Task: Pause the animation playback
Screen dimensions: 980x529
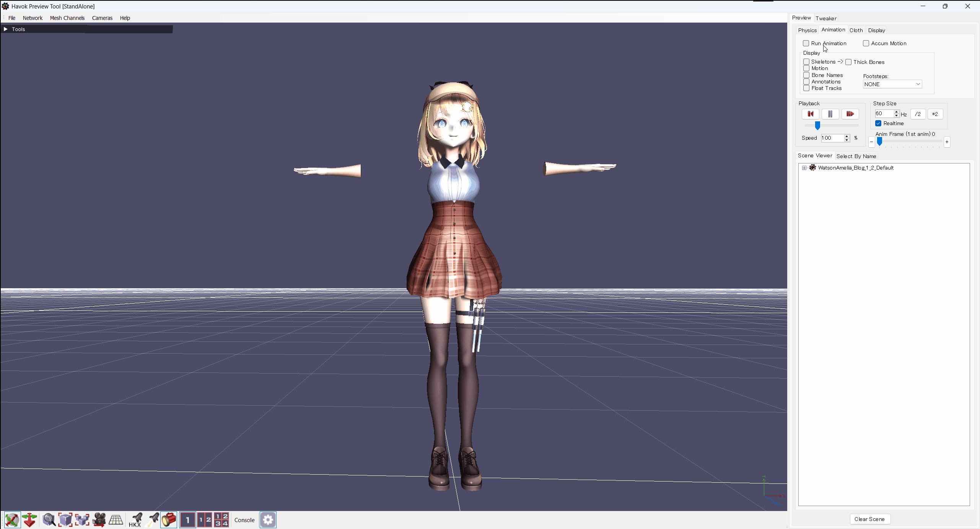Action: click(830, 114)
